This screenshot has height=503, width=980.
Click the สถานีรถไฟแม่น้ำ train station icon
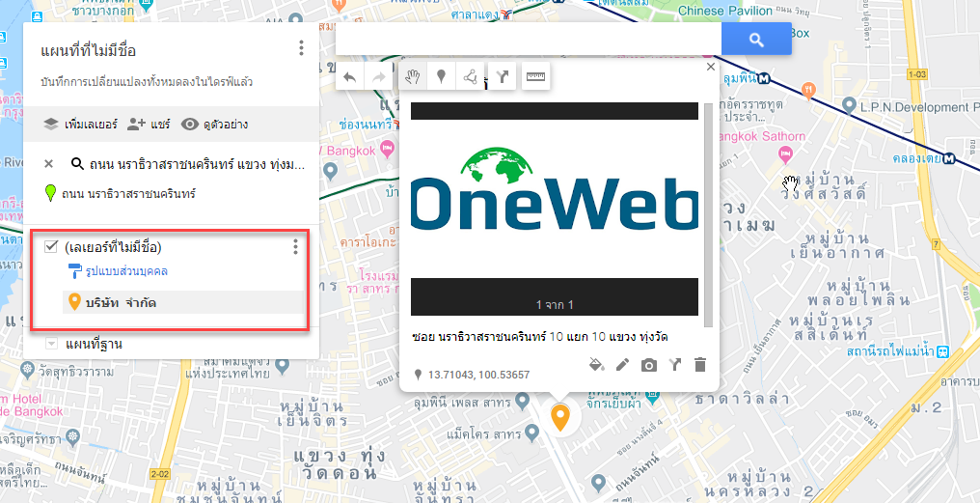(x=942, y=351)
